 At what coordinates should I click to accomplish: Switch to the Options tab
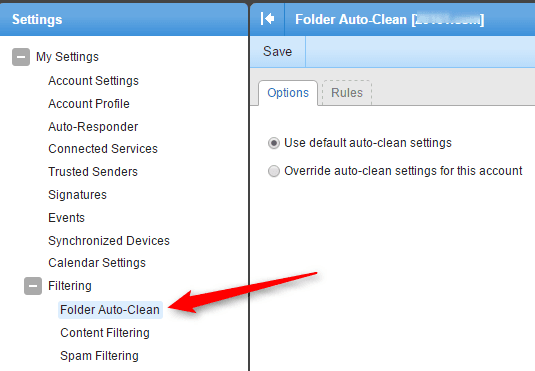(x=288, y=93)
